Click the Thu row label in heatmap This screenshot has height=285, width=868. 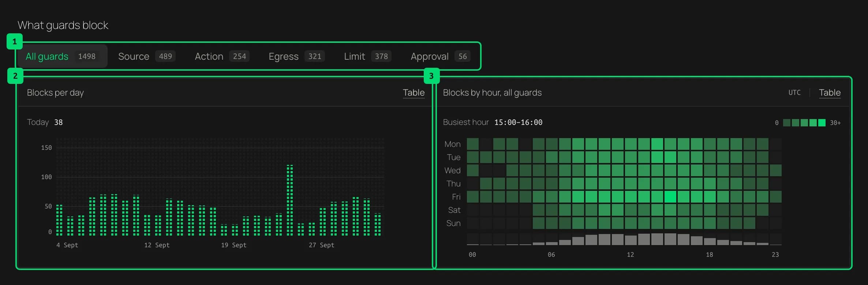453,184
